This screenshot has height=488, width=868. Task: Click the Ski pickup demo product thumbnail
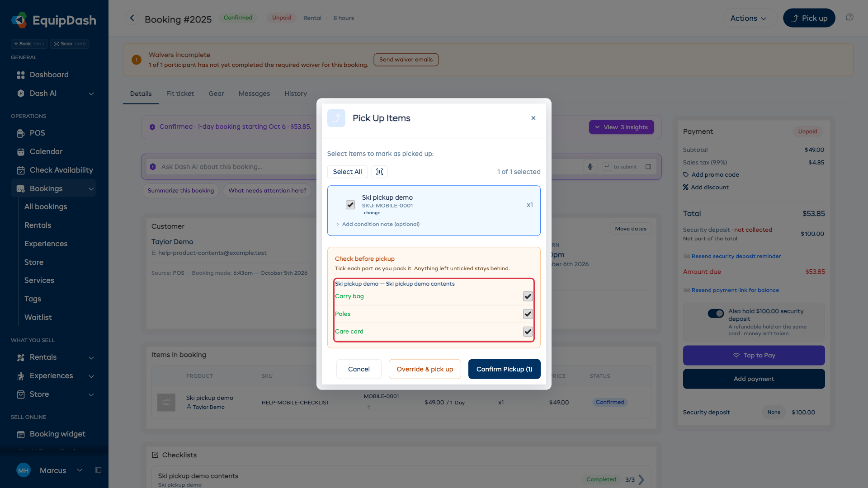click(166, 402)
